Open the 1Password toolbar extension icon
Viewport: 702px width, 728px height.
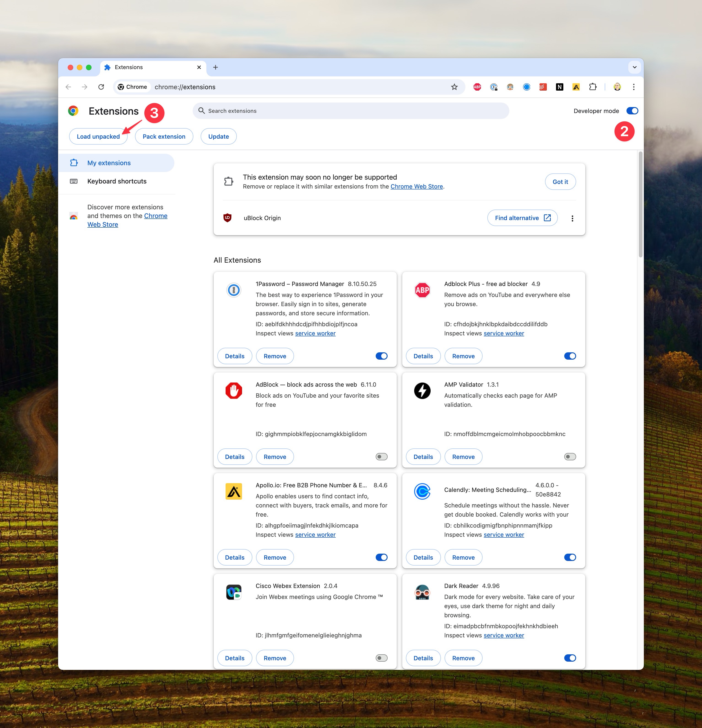click(x=494, y=87)
